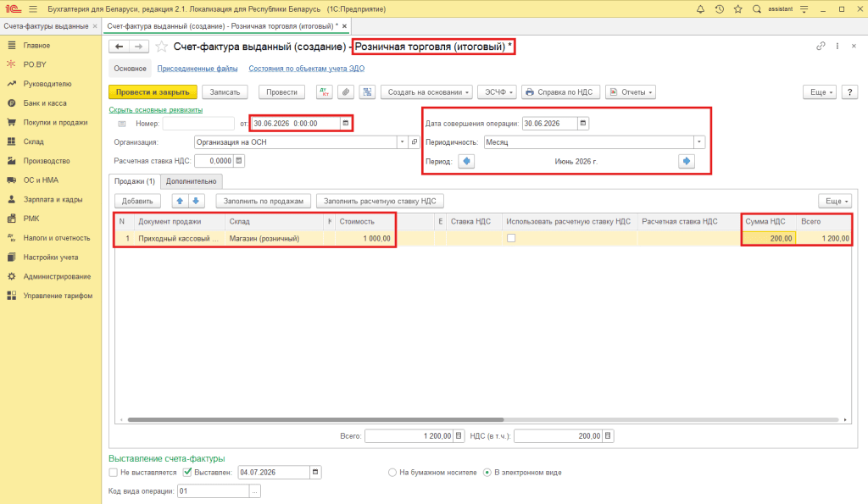Open Покупки и продажи section

(x=55, y=122)
